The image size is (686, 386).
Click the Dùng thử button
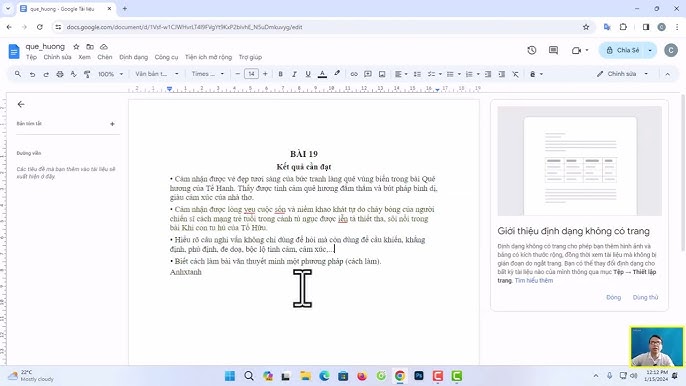[x=645, y=297]
